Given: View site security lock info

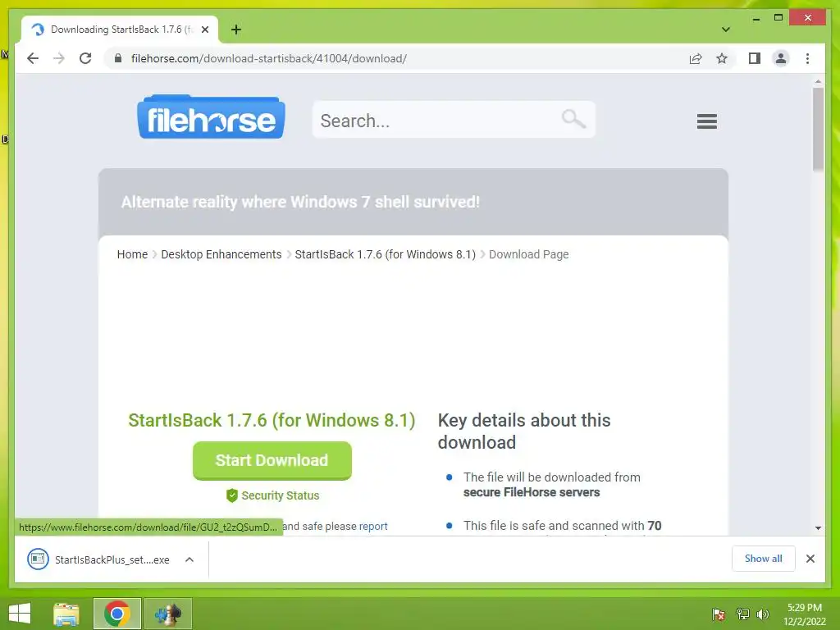Looking at the screenshot, I should point(118,58).
